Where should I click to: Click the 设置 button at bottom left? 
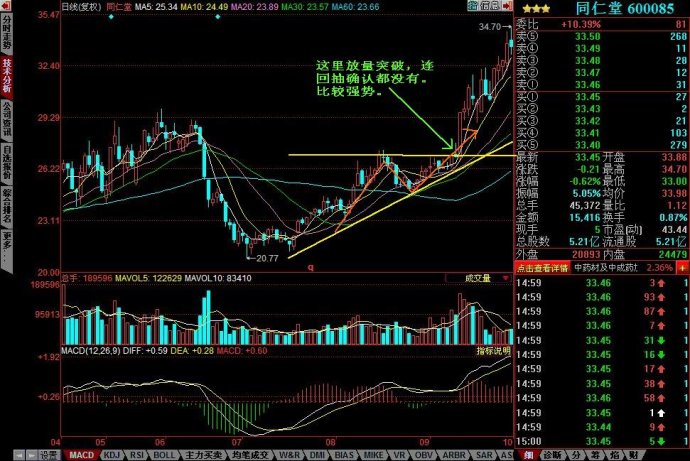(x=49, y=455)
